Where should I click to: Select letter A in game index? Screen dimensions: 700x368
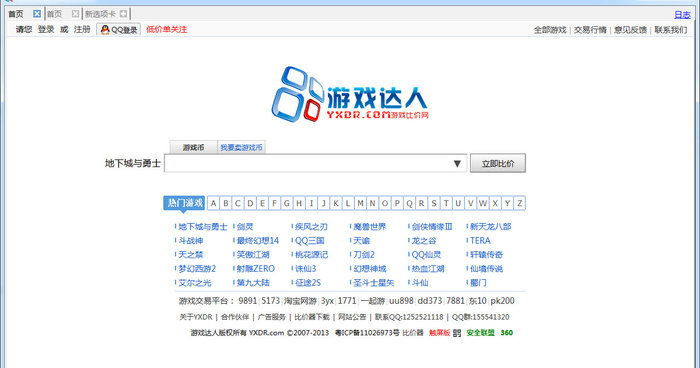pyautogui.click(x=213, y=203)
